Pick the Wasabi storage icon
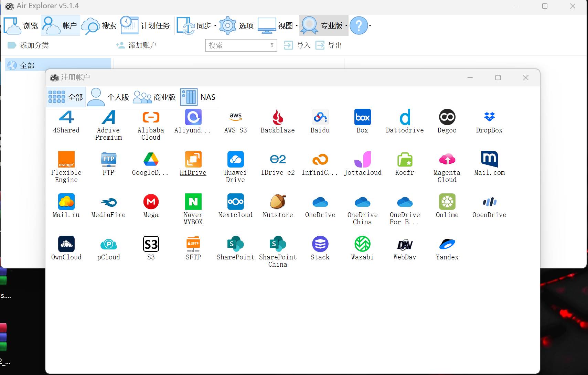588x375 pixels. pyautogui.click(x=363, y=244)
